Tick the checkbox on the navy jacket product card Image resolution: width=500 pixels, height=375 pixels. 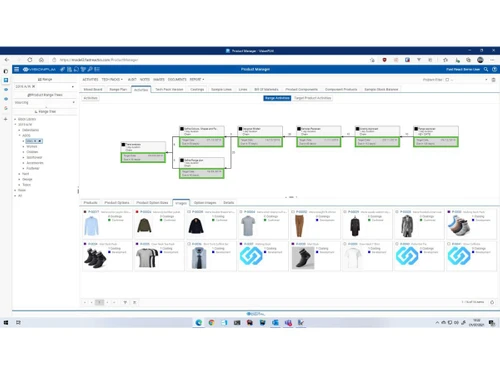189,212
